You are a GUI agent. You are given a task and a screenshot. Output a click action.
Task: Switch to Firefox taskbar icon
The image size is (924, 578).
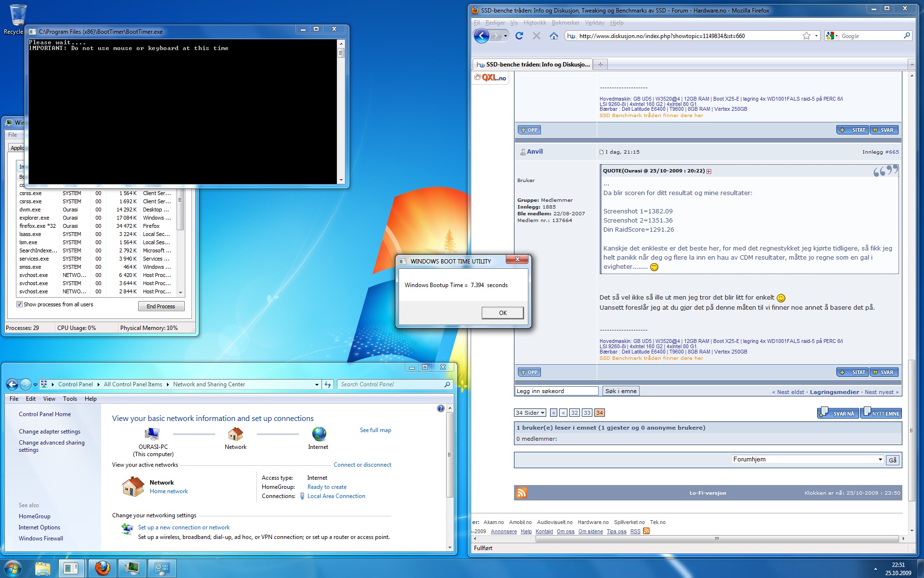click(102, 568)
